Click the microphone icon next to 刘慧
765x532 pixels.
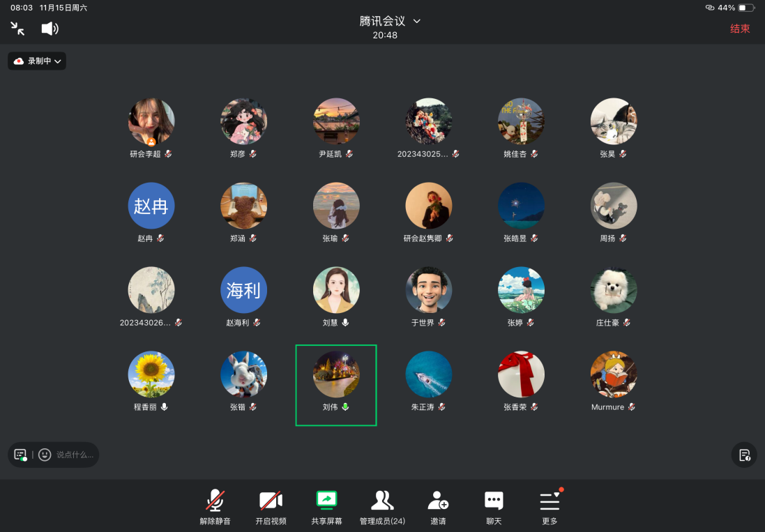pos(345,323)
